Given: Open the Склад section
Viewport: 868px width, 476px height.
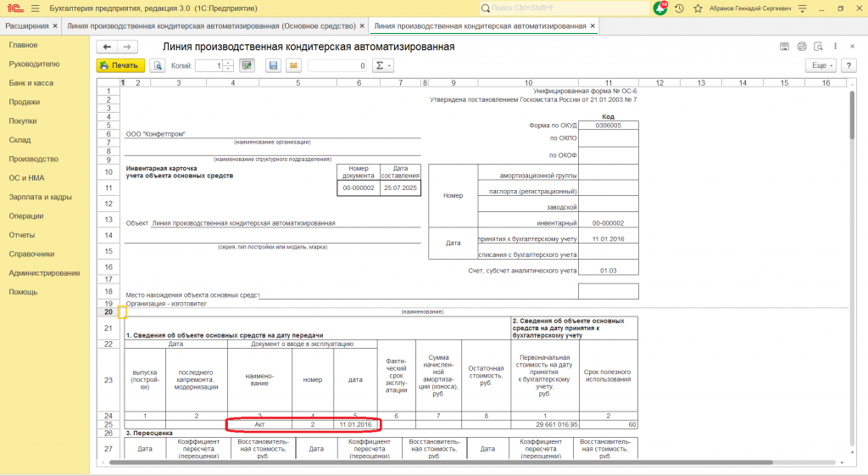Looking at the screenshot, I should tap(20, 140).
